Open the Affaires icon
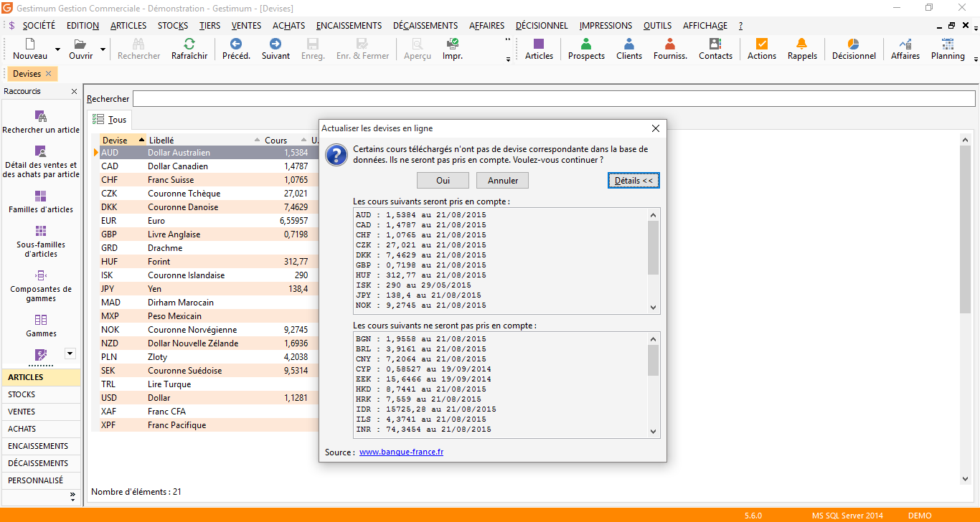 (x=905, y=44)
